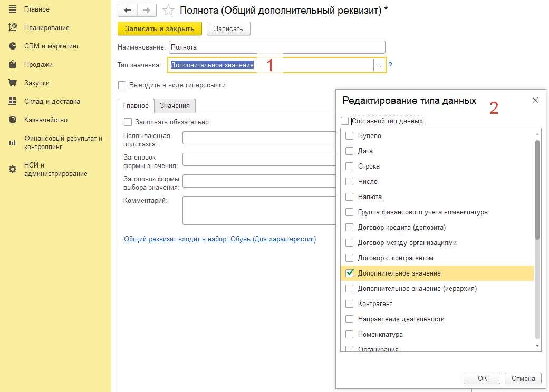Click the Комментарий text area
The image size is (549, 392).
point(259,210)
